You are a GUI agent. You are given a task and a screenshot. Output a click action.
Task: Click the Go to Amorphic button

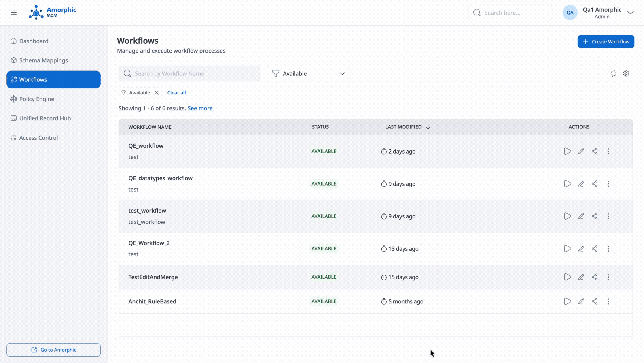[53, 350]
